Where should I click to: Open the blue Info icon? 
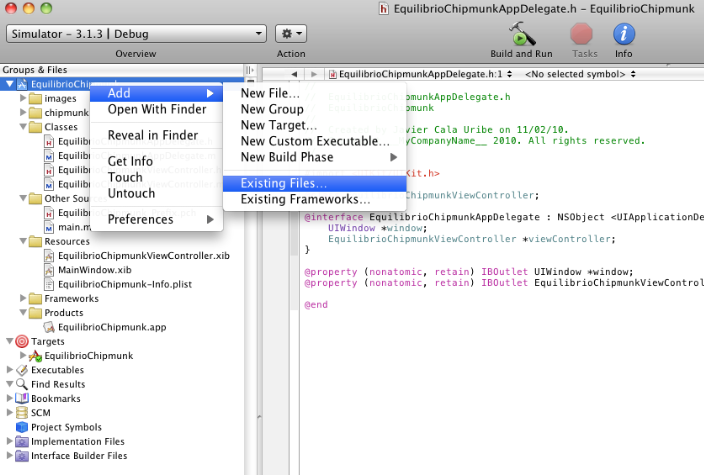pyautogui.click(x=624, y=34)
